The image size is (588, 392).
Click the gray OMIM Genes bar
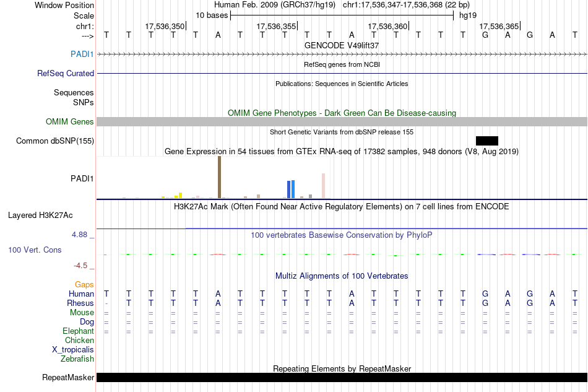click(342, 121)
